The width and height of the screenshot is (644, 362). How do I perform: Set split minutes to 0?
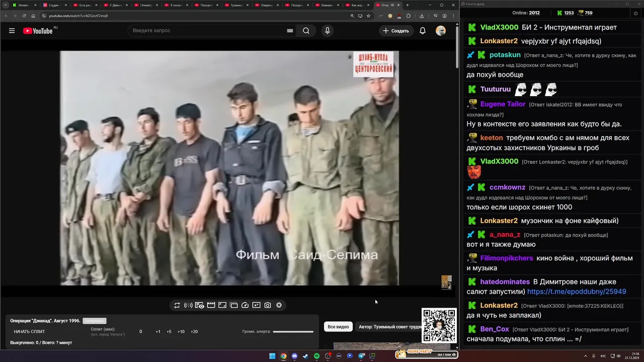[140, 332]
